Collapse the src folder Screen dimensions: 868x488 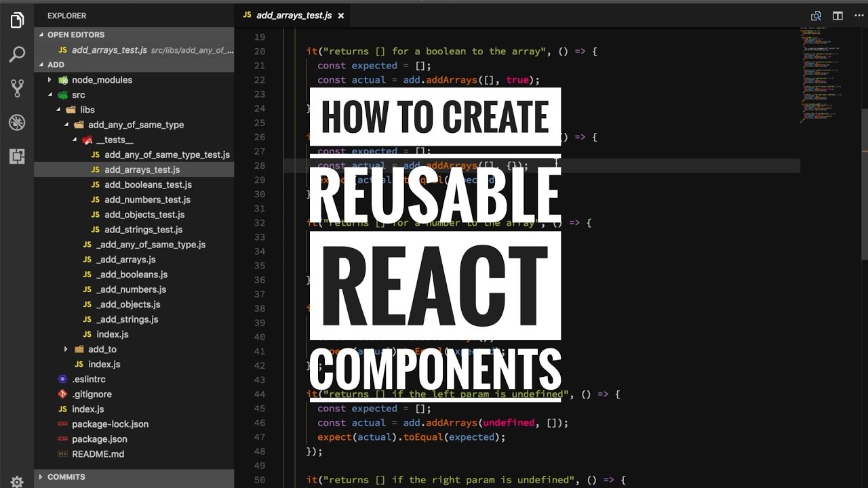pos(50,95)
